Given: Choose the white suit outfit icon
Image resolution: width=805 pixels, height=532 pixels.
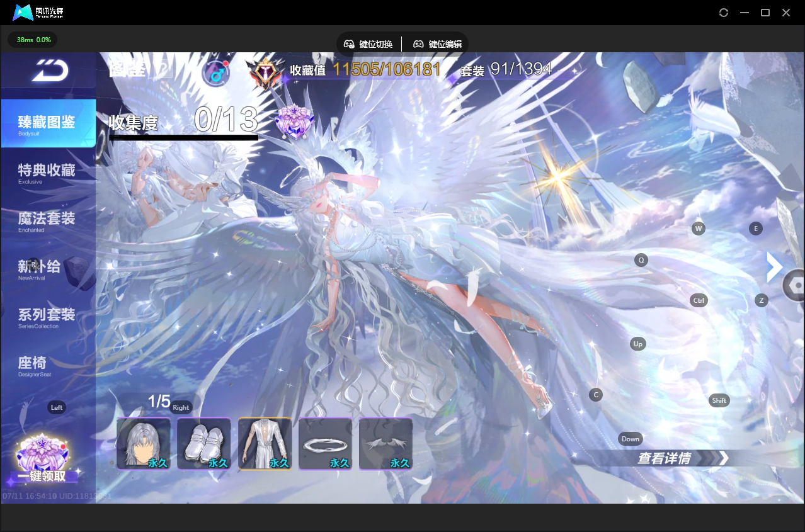Looking at the screenshot, I should coord(265,443).
